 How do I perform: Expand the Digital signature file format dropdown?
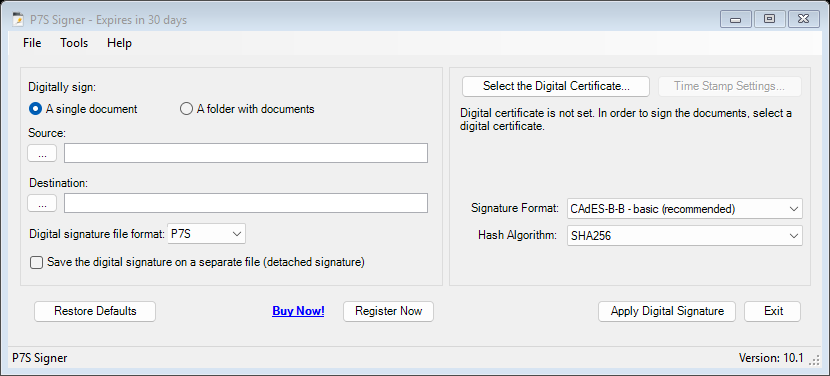point(206,234)
